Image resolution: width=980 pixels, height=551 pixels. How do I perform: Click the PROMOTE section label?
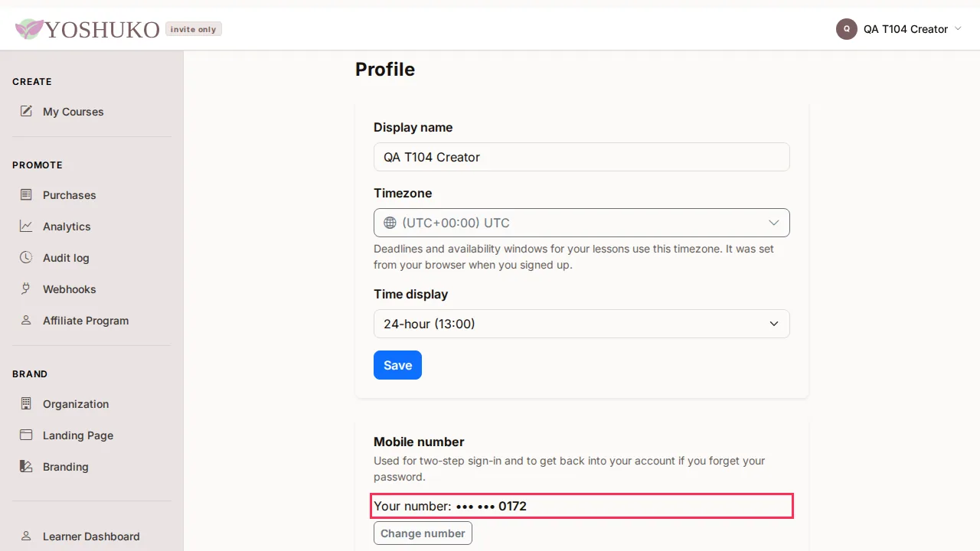pos(38,165)
